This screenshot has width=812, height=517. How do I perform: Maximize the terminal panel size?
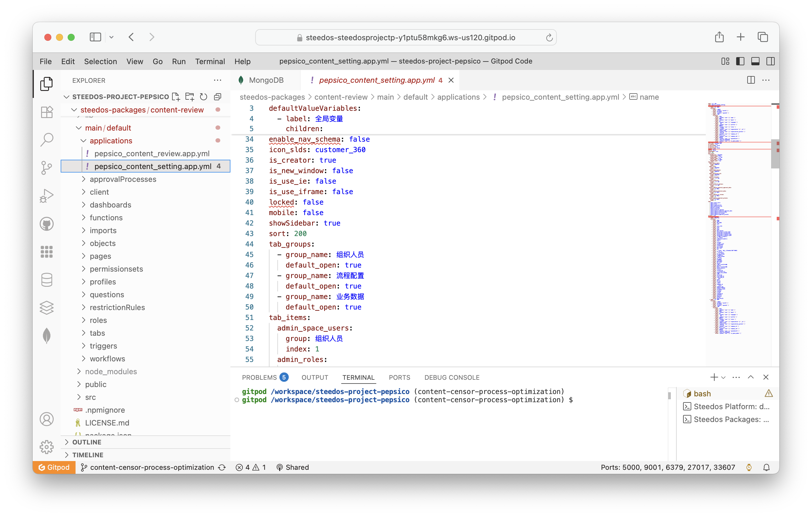tap(751, 377)
